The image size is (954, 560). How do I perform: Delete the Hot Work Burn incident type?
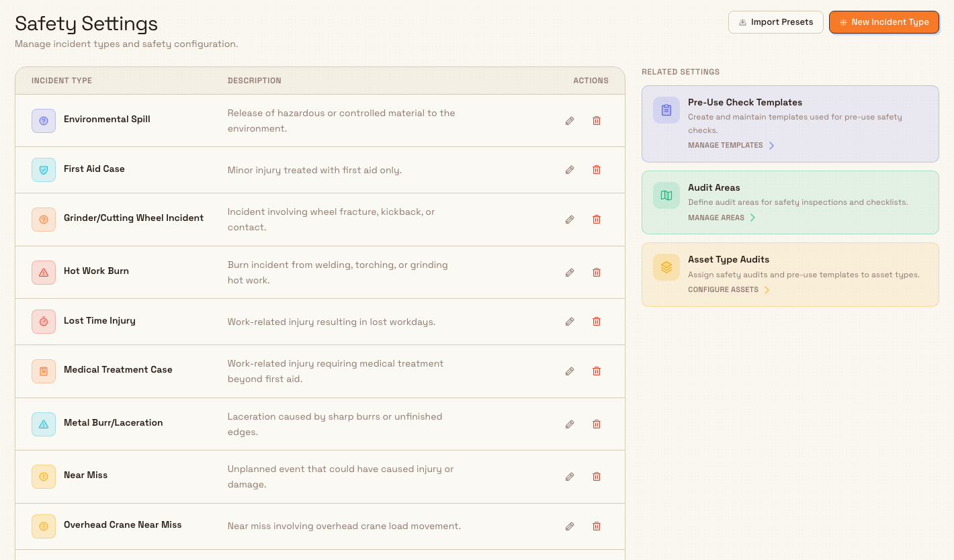click(597, 273)
